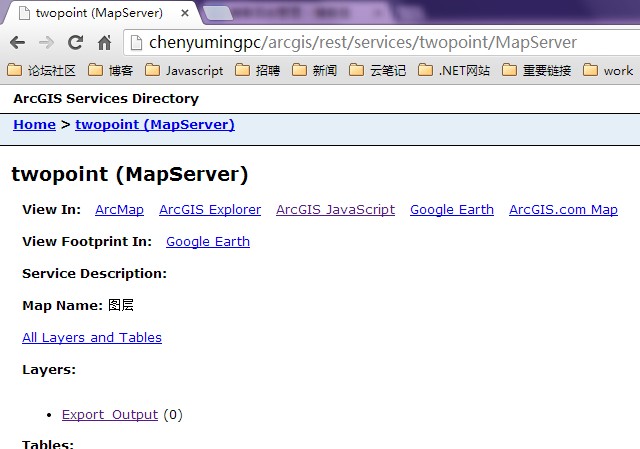This screenshot has height=449, width=640.
Task: Open the ArcGIS.com Map link
Action: (x=563, y=210)
